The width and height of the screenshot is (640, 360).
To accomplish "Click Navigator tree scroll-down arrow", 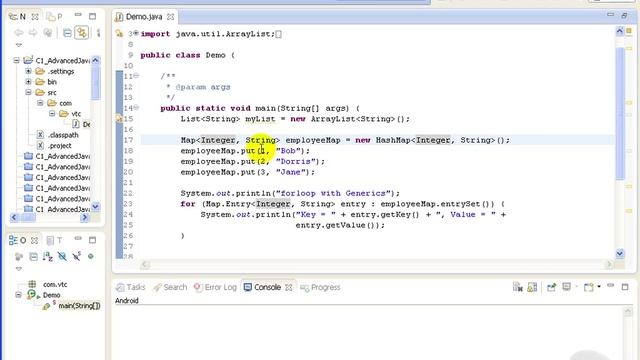I will (x=96, y=207).
